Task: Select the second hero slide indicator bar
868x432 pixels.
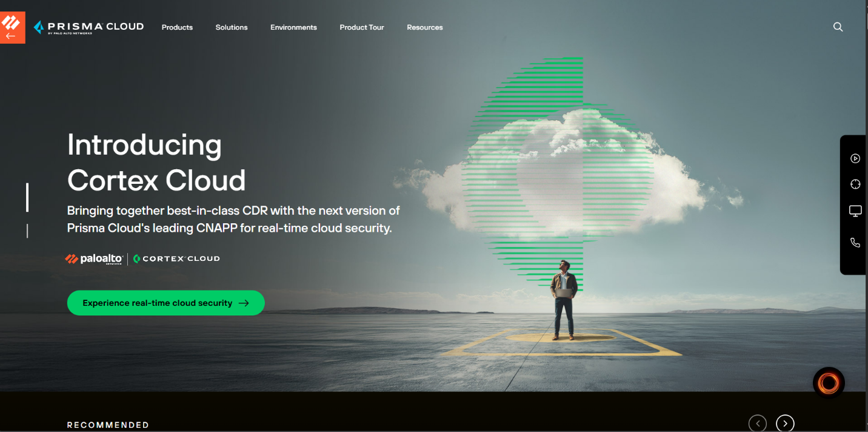Action: [x=27, y=231]
